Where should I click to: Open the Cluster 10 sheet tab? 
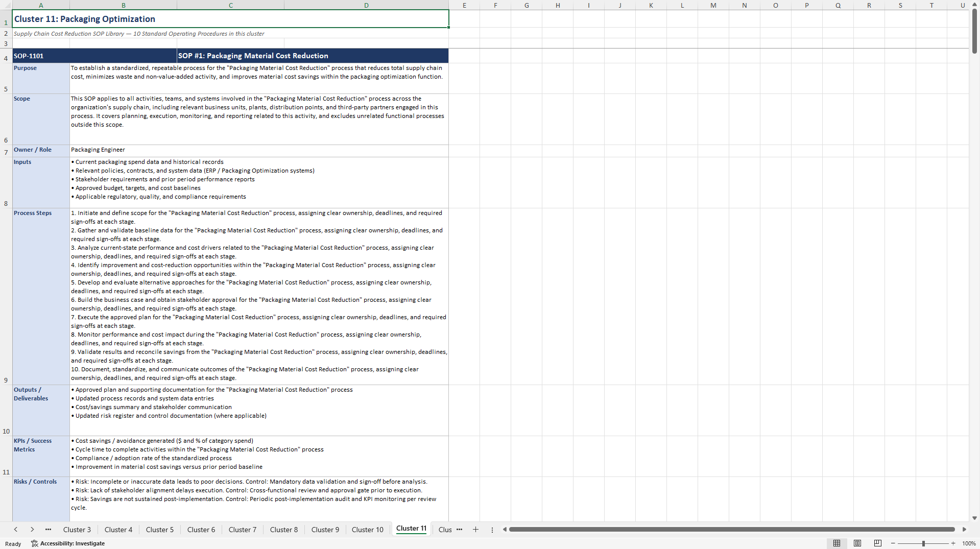[368, 530]
